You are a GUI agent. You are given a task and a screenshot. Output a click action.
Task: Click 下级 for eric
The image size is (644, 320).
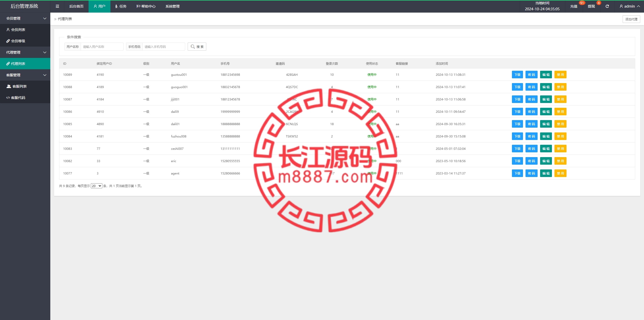[x=517, y=161]
